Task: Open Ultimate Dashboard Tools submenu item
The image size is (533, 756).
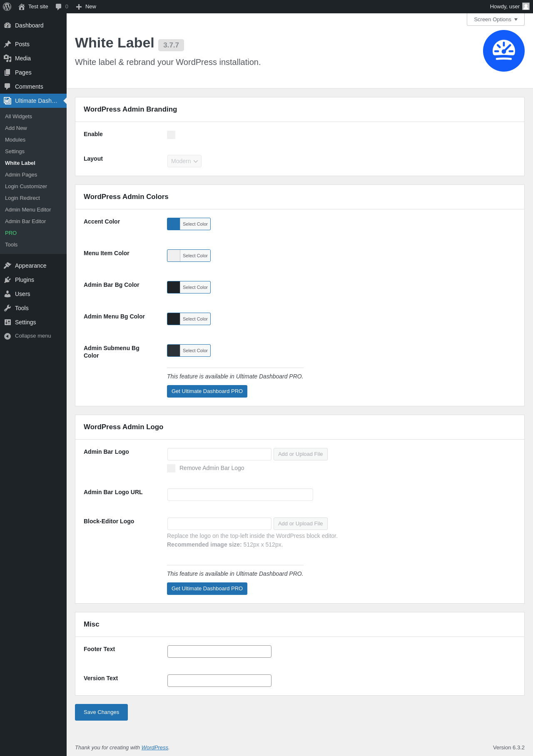Action: (11, 245)
